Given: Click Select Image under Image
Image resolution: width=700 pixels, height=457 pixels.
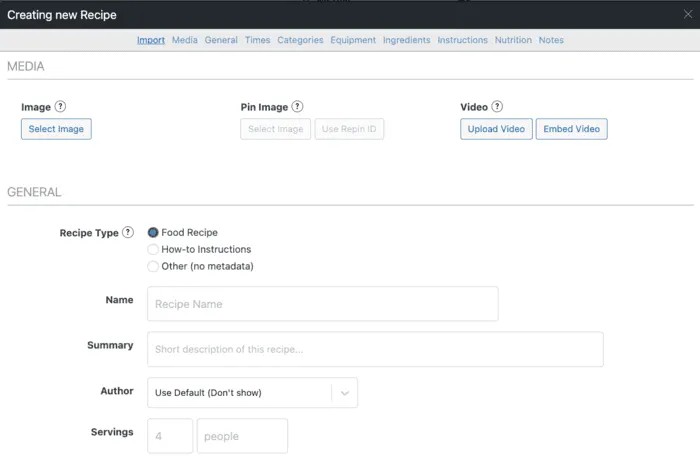Looking at the screenshot, I should point(56,129).
